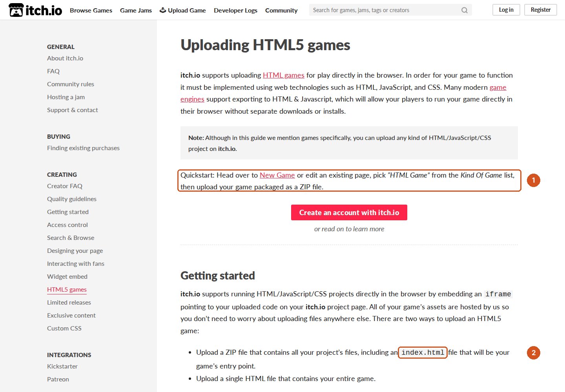This screenshot has height=392, width=565.
Task: Open Widget embed in sidebar
Action: point(67,276)
